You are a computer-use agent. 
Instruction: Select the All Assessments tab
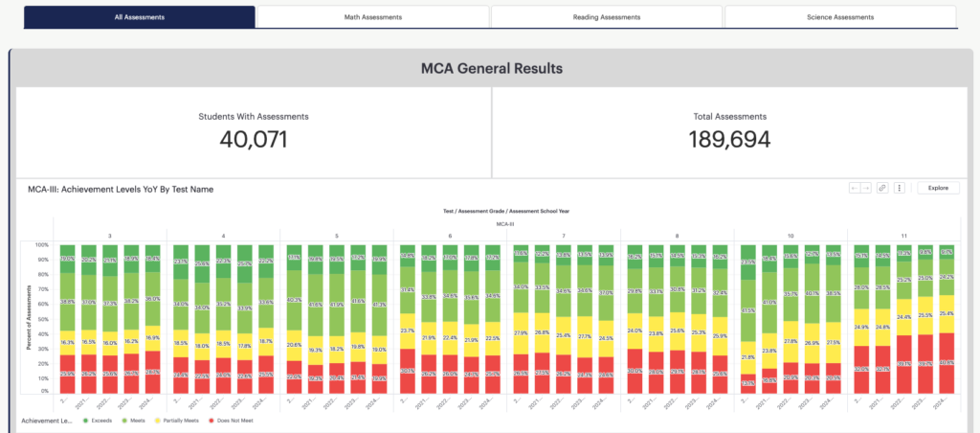click(140, 17)
